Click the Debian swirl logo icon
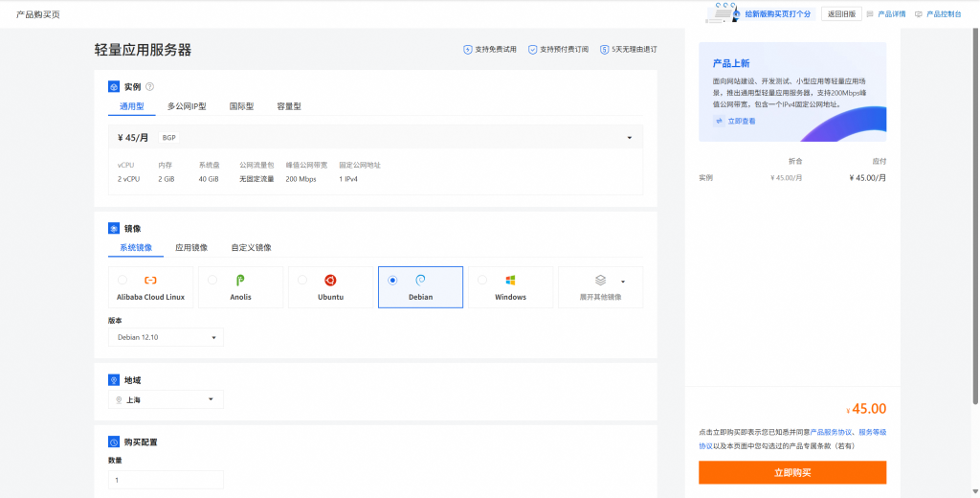 [420, 280]
